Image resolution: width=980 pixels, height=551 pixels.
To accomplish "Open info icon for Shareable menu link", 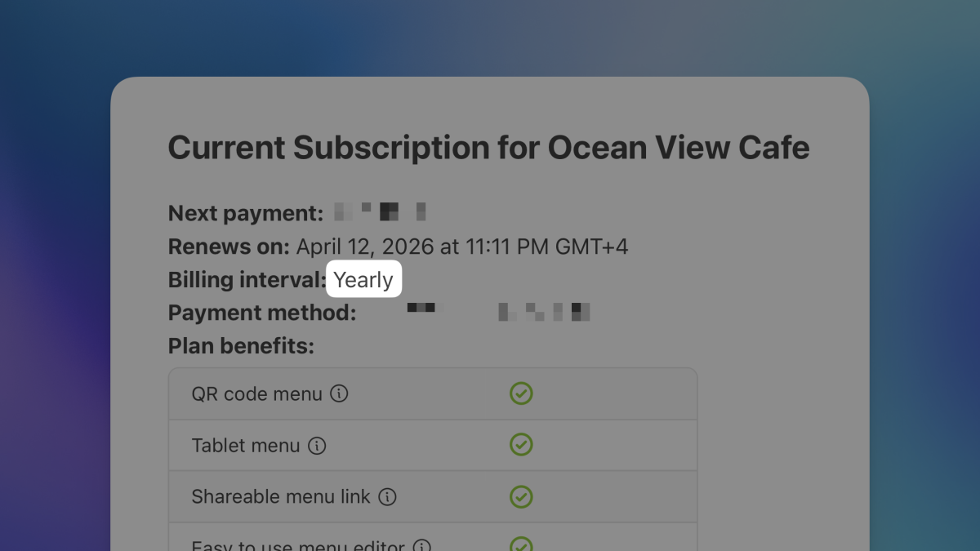I will (x=388, y=496).
